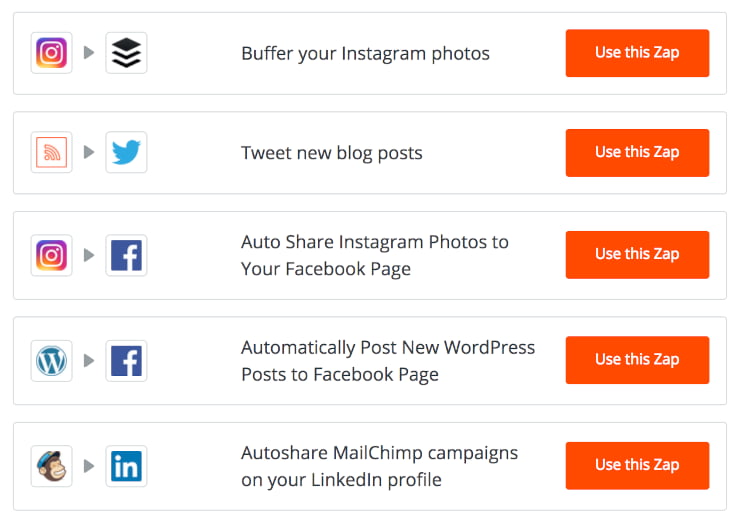Image resolution: width=740 pixels, height=519 pixels.
Task: Open 'Auto Share Instagram Photos to Your Facebook Page'
Action: click(375, 255)
